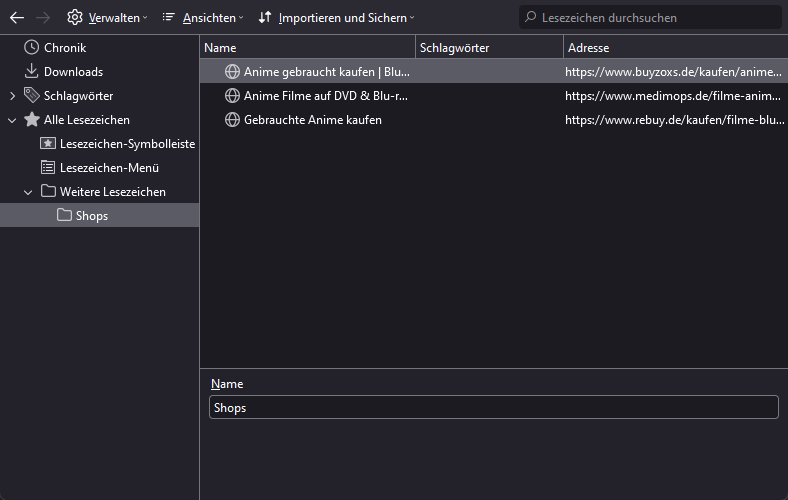Select the Gebrauchte Anime kaufen bookmark
The image size is (788, 500).
(x=312, y=120)
